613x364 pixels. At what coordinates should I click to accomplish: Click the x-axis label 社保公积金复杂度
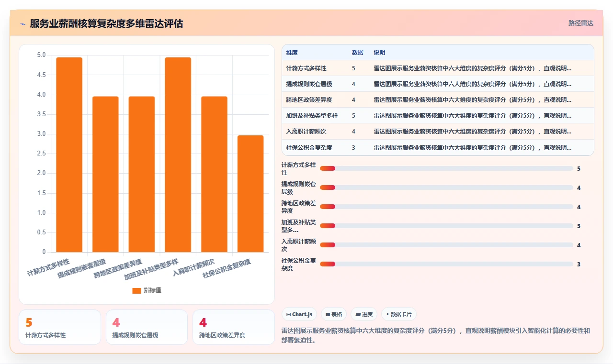click(227, 268)
